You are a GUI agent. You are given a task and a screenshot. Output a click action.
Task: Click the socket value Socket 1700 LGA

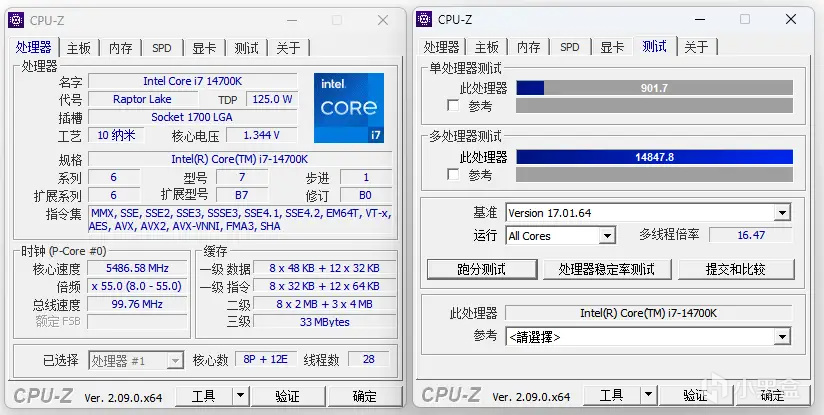coord(192,117)
